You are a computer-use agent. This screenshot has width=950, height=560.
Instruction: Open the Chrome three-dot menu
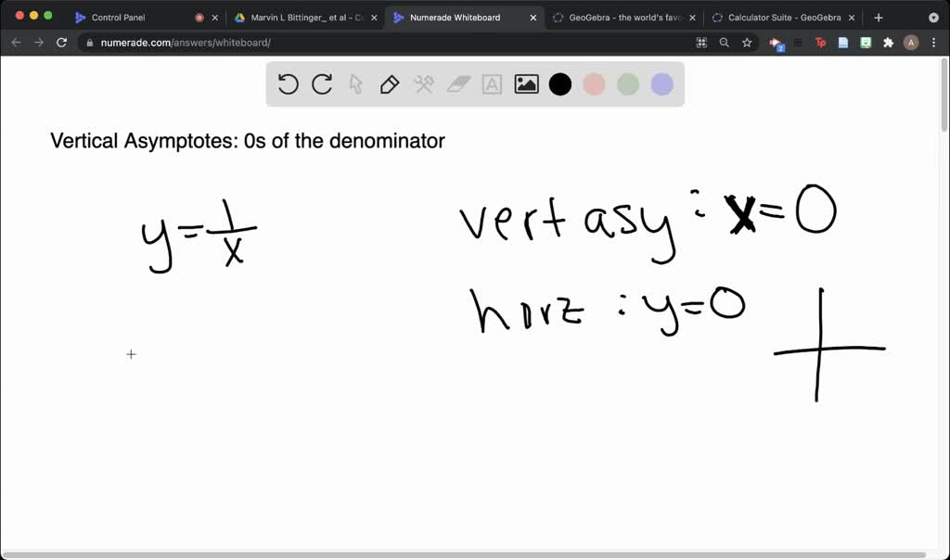click(935, 43)
